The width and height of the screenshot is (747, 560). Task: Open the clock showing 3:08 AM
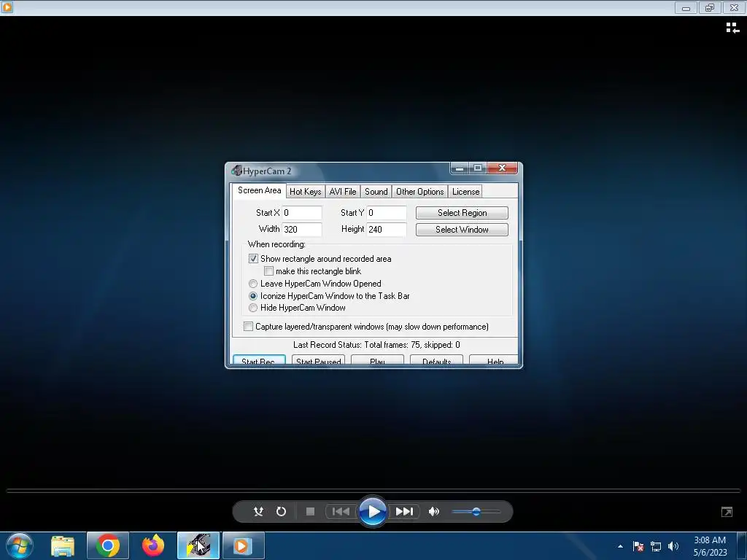tap(710, 546)
